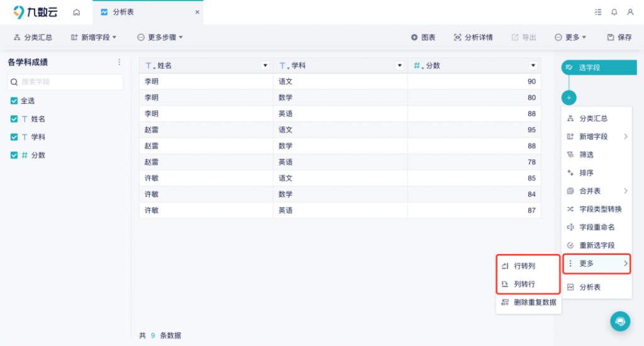The height and width of the screenshot is (346, 644).
Task: Open the customer support chat bubble
Action: click(x=620, y=321)
